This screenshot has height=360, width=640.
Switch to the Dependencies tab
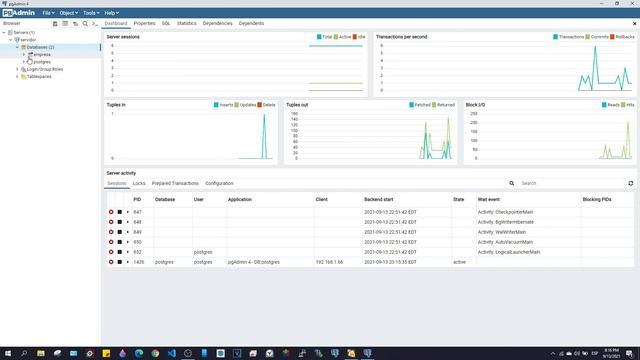point(218,23)
